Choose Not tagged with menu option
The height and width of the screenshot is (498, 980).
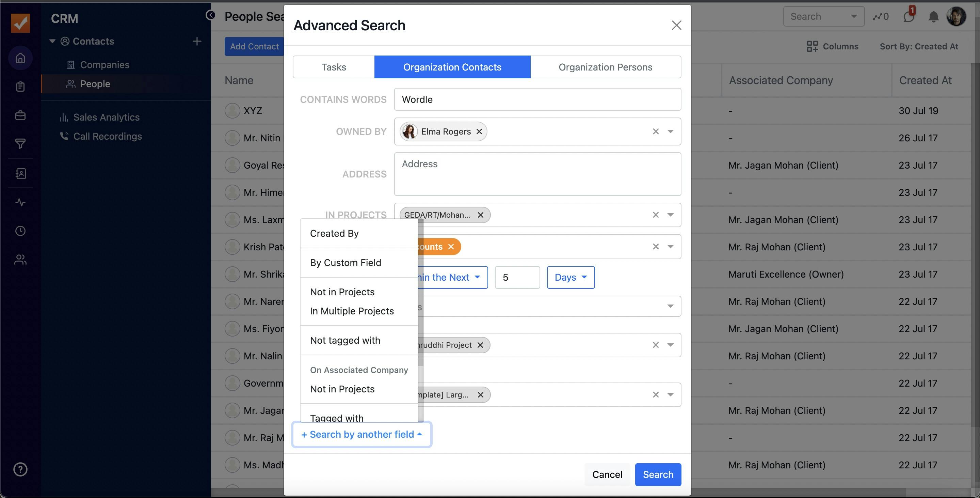pos(345,340)
